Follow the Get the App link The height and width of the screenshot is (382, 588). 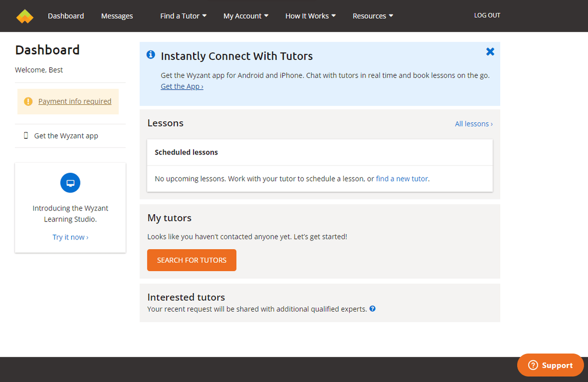click(x=182, y=86)
